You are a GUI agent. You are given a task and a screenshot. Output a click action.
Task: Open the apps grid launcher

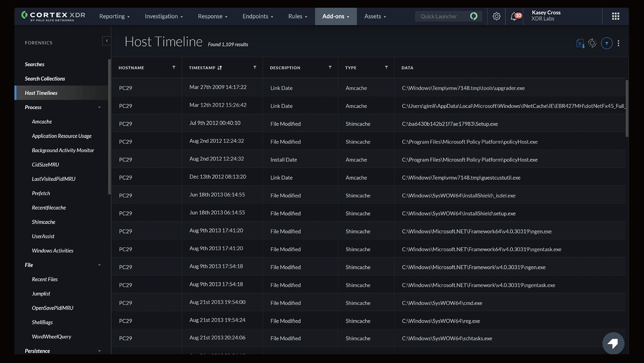[x=615, y=16]
